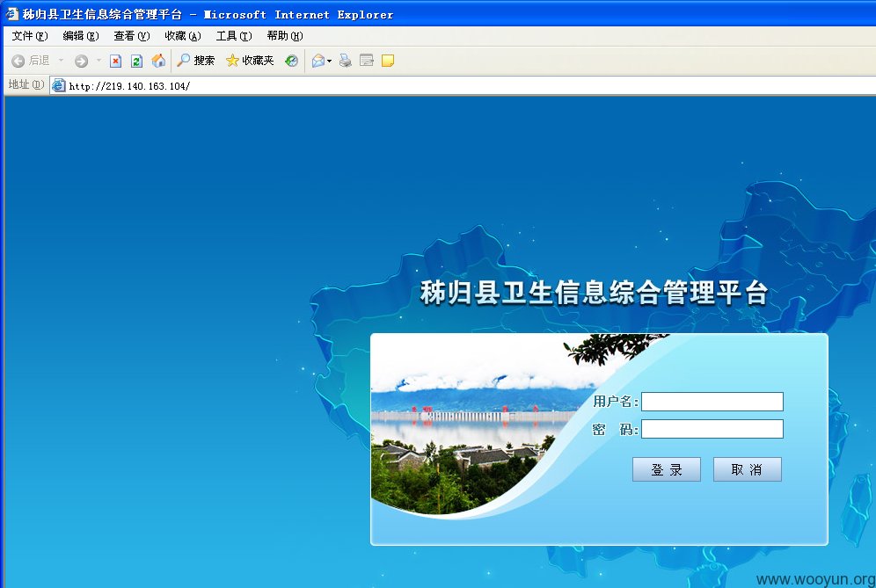Image resolution: width=876 pixels, height=588 pixels.
Task: Click the Back arrow icon
Action: 18,61
